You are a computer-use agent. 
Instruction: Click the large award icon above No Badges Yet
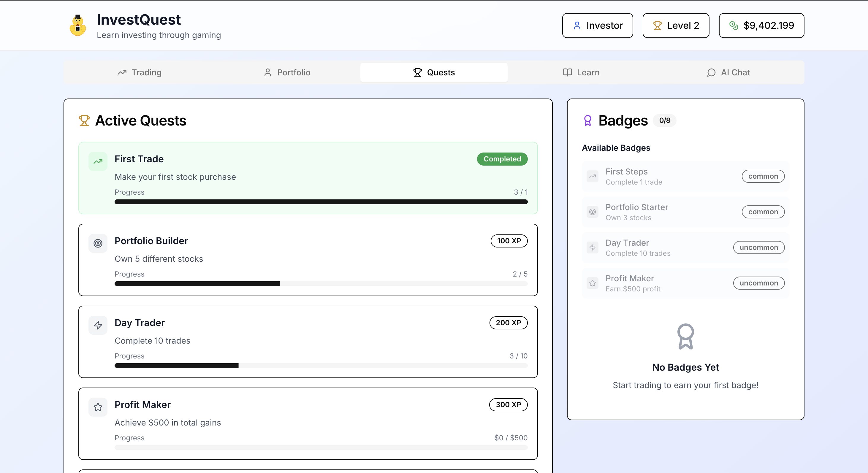click(x=685, y=336)
